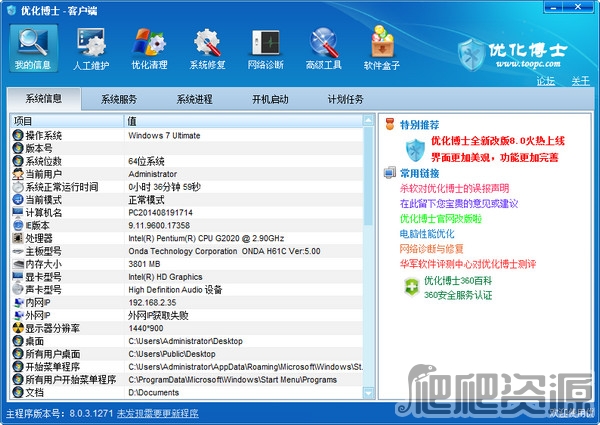Launch 网络诊断 network tool
Viewport: 600px width, 425px height.
coord(266,48)
